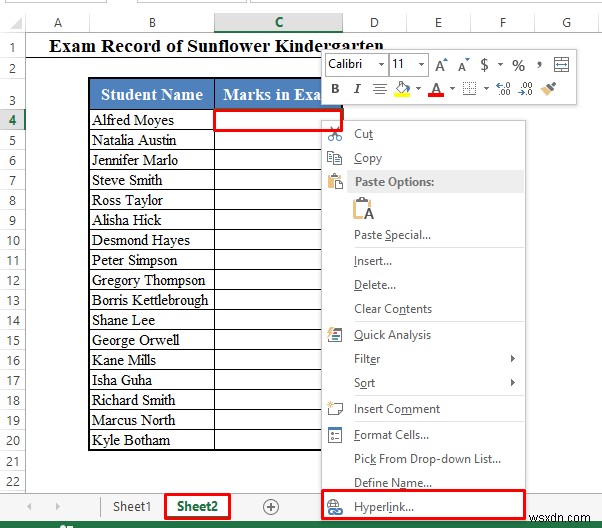Apply Accounting Number Format dollar icon
This screenshot has height=528, width=602.
pos(485,65)
